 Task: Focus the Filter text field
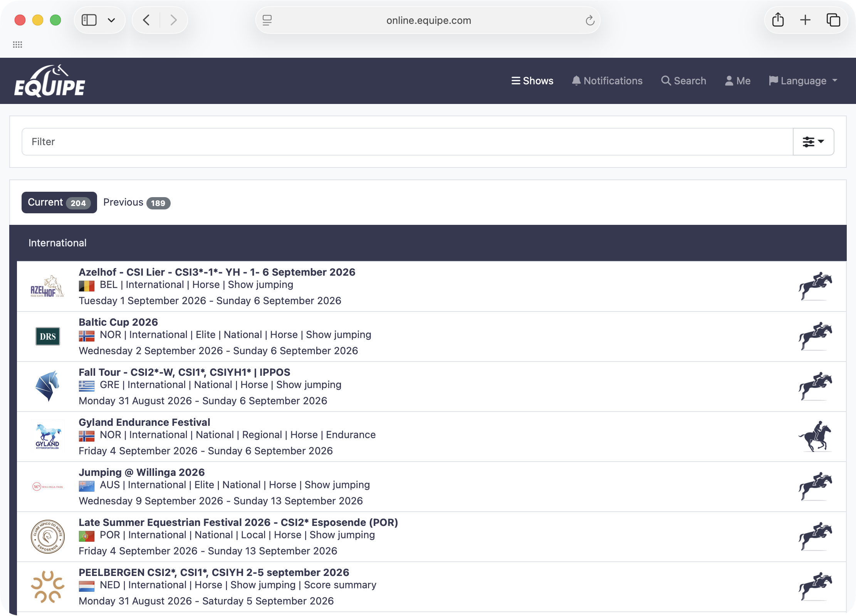coord(407,142)
